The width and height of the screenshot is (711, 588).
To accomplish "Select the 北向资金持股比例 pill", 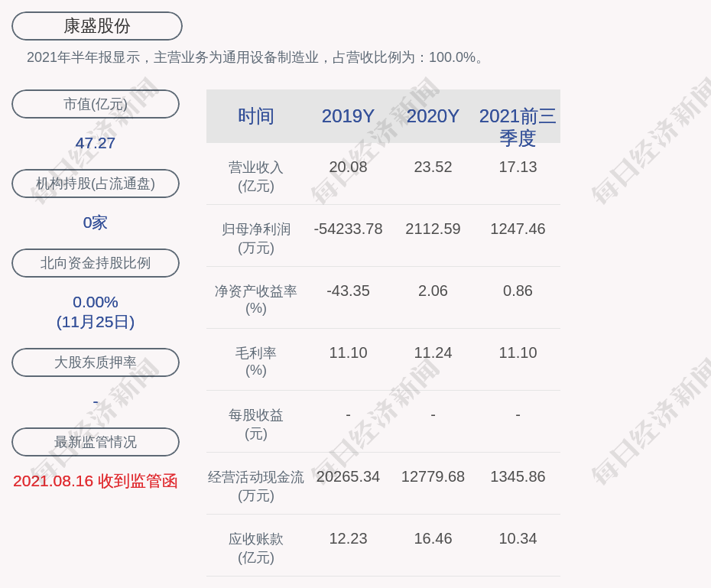I will pos(96,263).
